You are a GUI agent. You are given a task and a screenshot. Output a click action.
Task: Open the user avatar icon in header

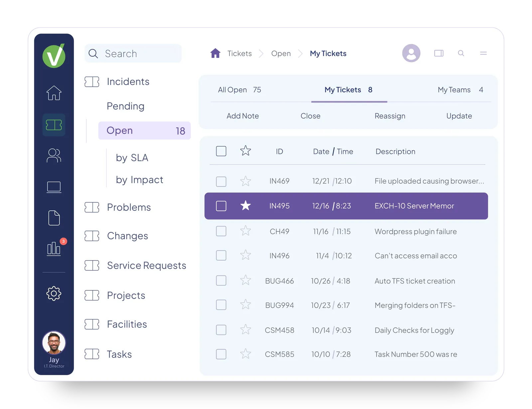tap(411, 53)
